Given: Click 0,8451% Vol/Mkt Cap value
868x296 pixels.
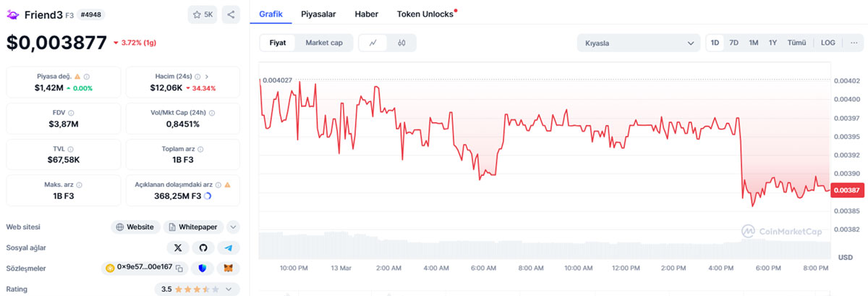Looking at the screenshot, I should [x=182, y=124].
